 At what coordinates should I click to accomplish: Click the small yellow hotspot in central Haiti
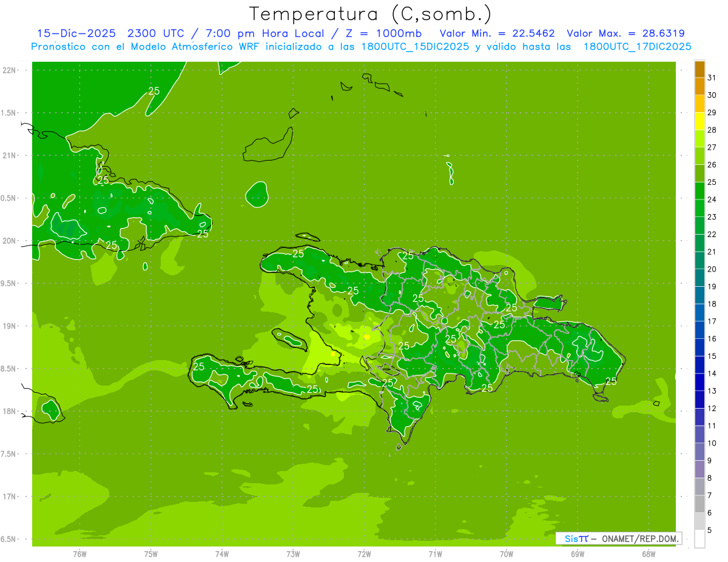(366, 336)
